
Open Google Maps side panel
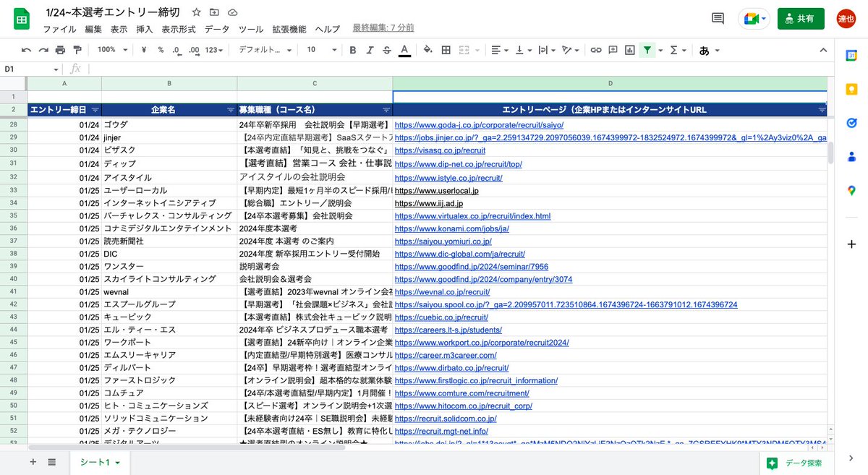click(x=851, y=191)
